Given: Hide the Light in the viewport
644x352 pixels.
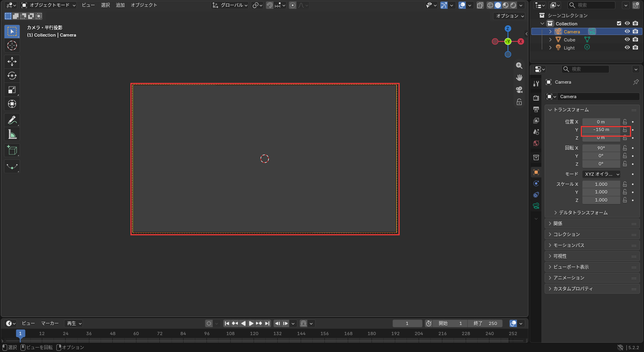Looking at the screenshot, I should click(627, 47).
